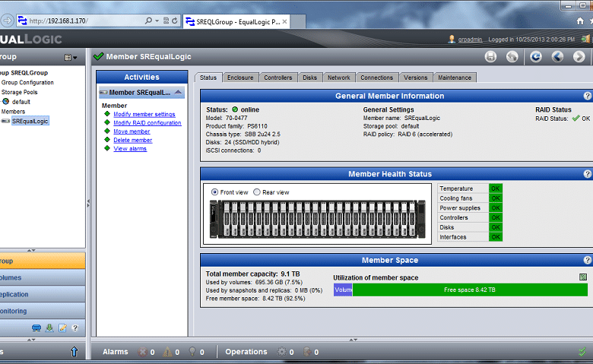Select Storage Pools in tree
The width and height of the screenshot is (593, 364).
click(x=19, y=92)
